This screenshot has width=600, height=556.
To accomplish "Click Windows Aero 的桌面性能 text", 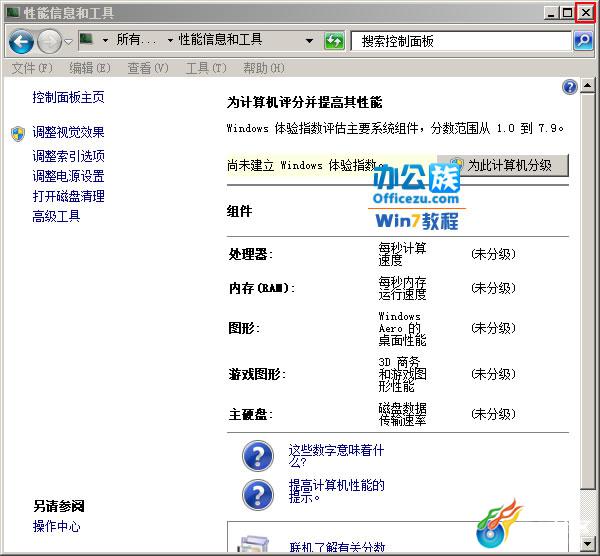I will (402, 329).
